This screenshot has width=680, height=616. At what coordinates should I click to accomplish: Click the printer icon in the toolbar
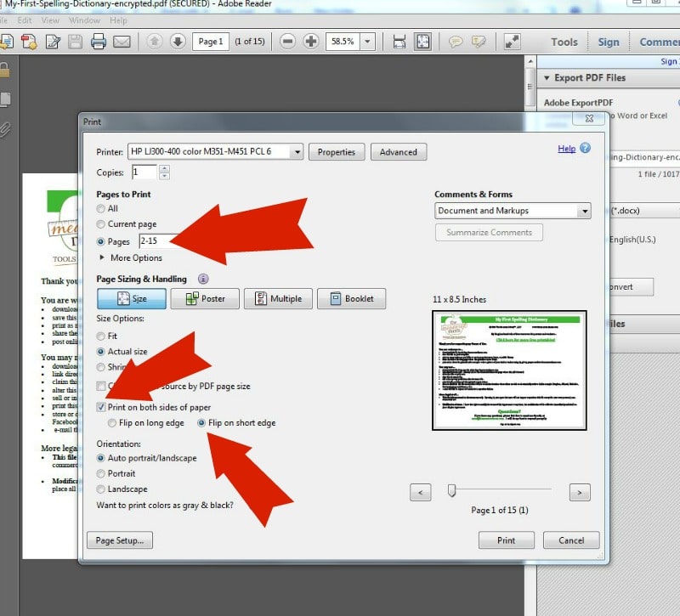click(x=99, y=41)
